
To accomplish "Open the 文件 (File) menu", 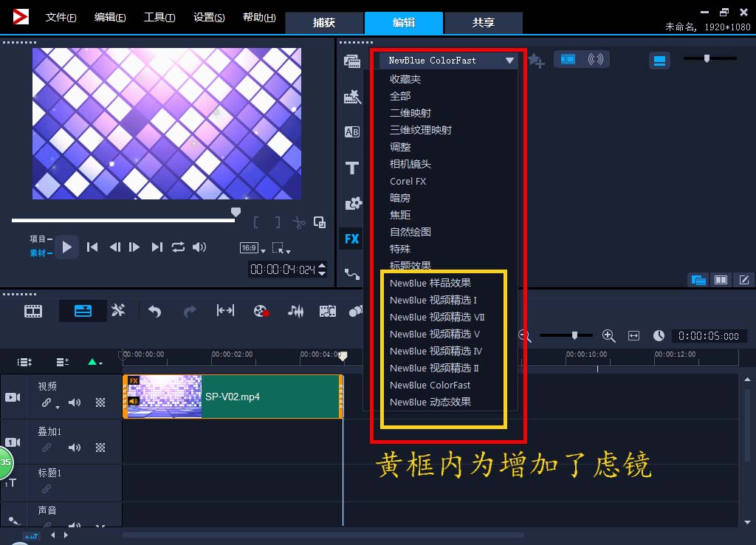I will (61, 18).
